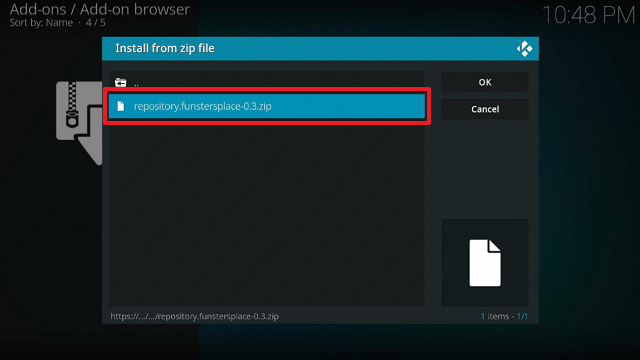This screenshot has width=640, height=360.
Task: Click the file icon beside repository zip
Action: [120, 106]
